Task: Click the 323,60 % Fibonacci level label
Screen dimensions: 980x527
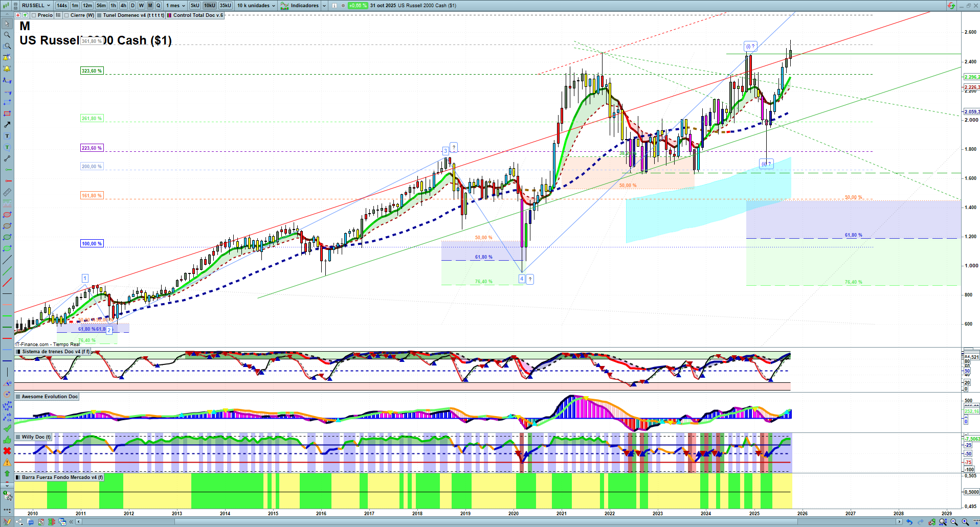Action: (92, 71)
